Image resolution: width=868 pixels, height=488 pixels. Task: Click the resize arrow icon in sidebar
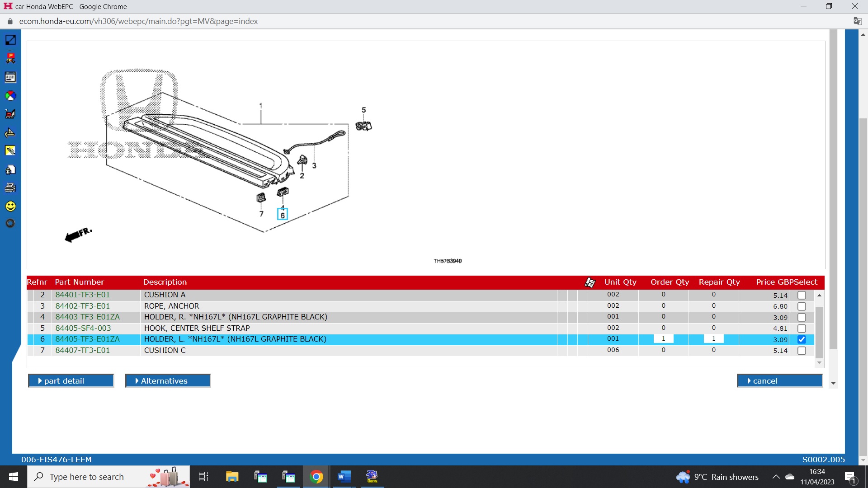[x=10, y=40]
